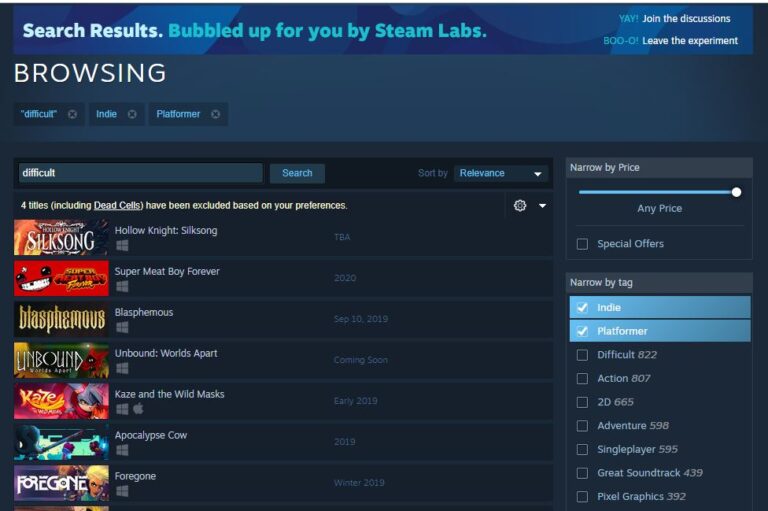Open Super Meat Boy Forever thumbnail
768x511 pixels.
(x=61, y=278)
